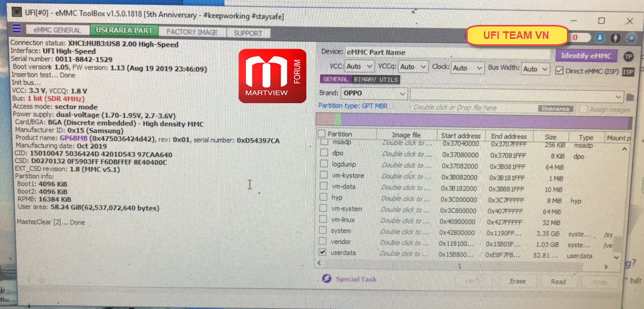Click the greyed Write button

coord(600,282)
